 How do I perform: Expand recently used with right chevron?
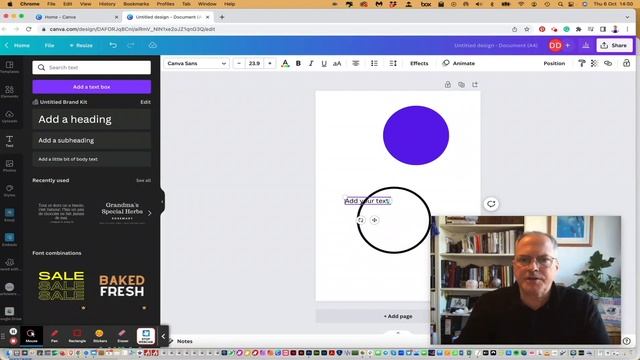pos(149,213)
